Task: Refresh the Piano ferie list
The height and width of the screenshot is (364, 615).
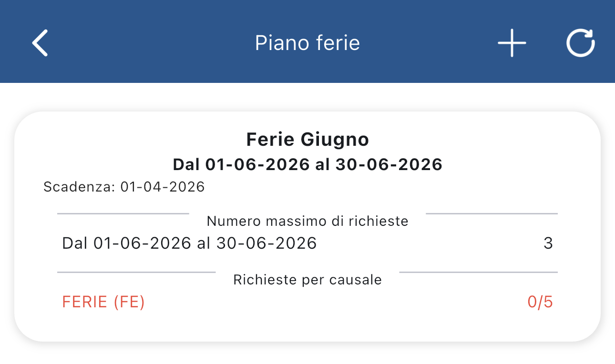Action: (580, 43)
